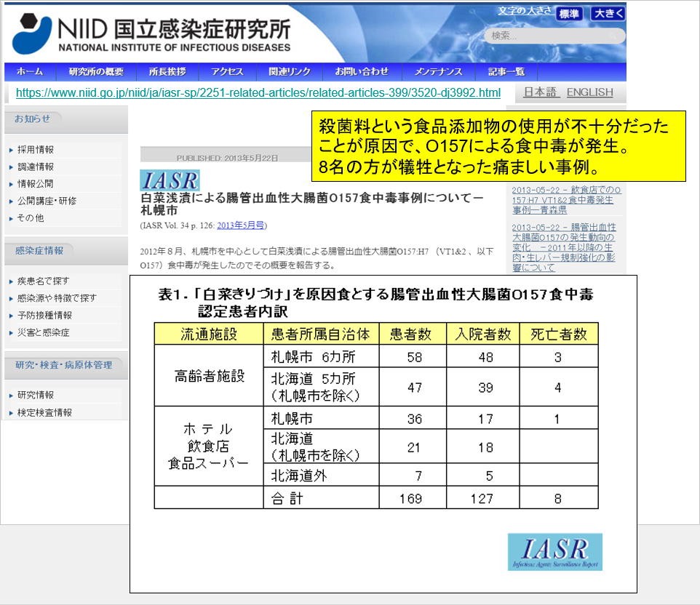
Task: Switch the page language to ENGLISH
Action: 589,92
